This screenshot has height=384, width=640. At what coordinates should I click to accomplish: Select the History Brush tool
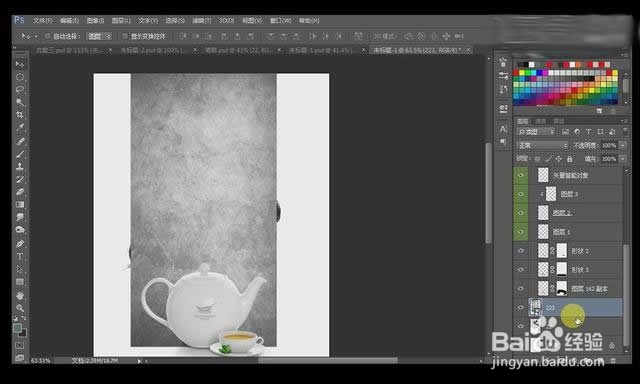[x=20, y=179]
